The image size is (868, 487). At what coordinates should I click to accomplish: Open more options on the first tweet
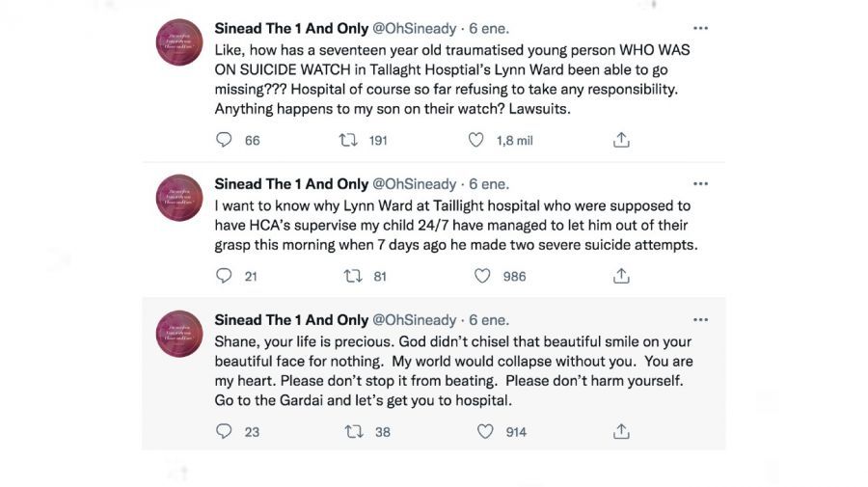701,29
